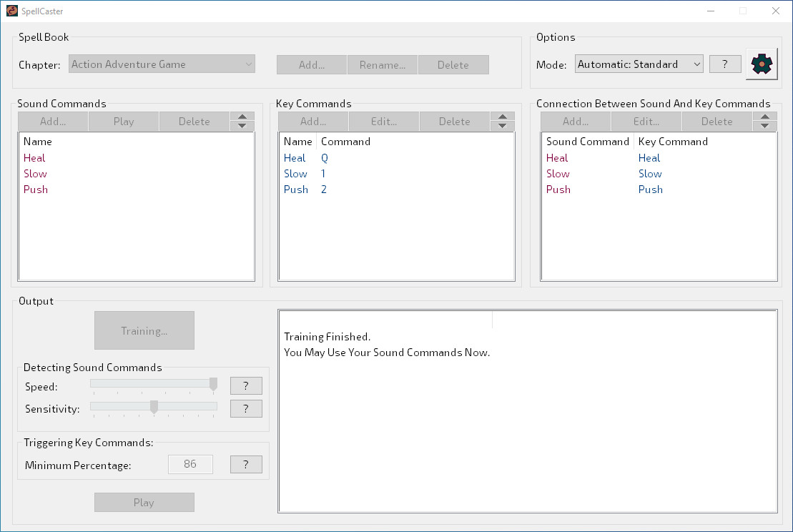Open settings with the gear icon
The height and width of the screenshot is (532, 793).
pos(762,64)
